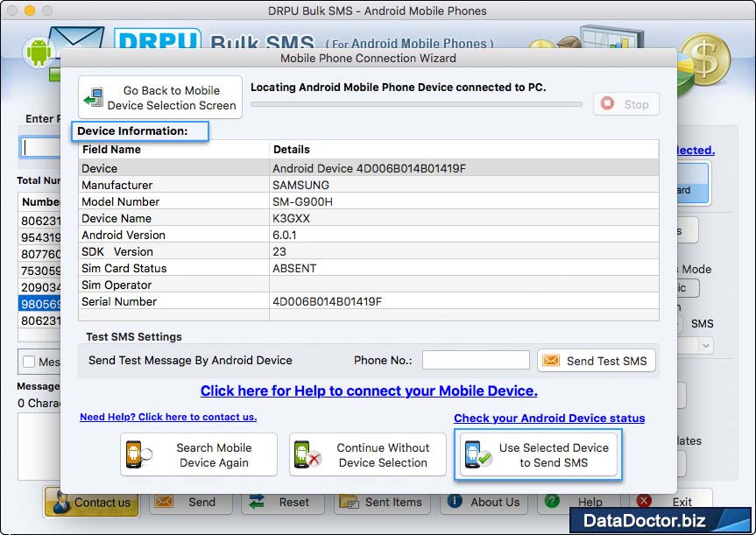Select number row 75305 in main window

(x=39, y=271)
